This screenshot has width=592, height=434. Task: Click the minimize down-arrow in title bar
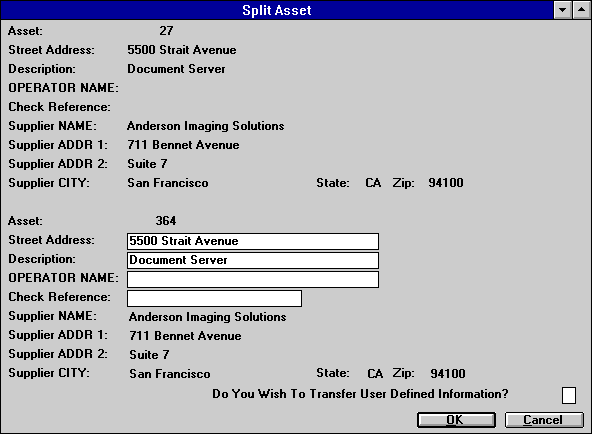click(x=563, y=10)
